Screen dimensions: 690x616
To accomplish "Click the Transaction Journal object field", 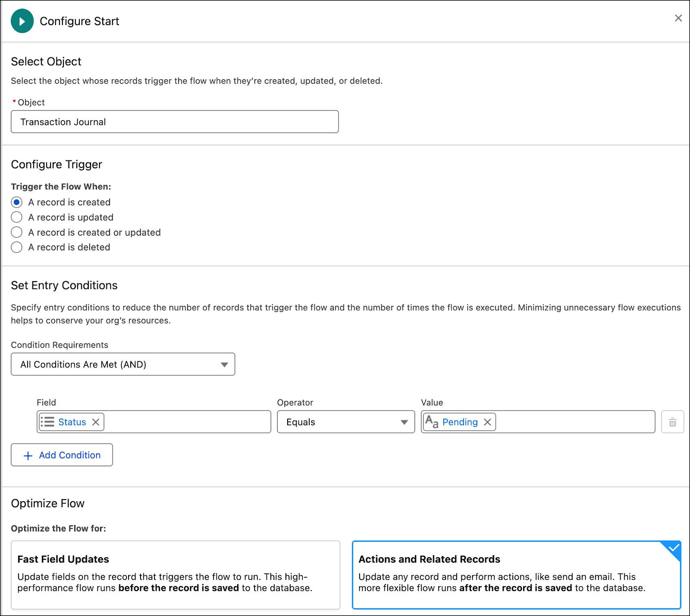I will 175,122.
